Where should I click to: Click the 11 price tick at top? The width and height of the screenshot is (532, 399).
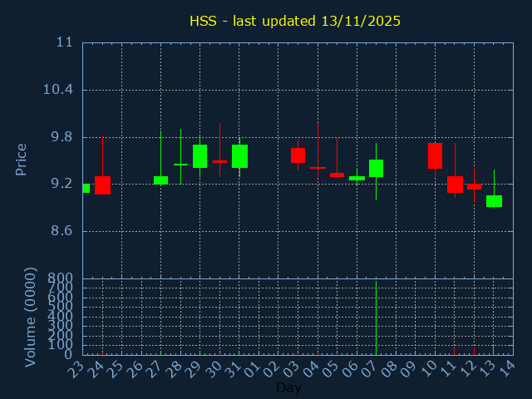point(65,42)
